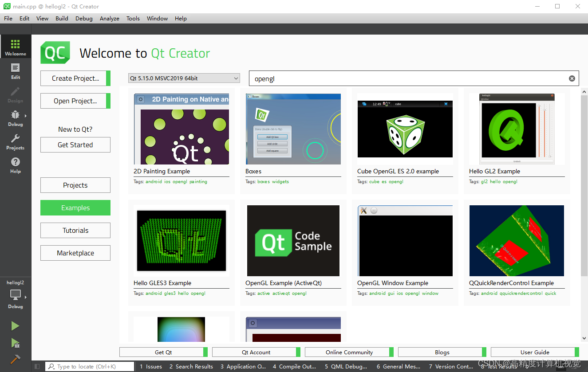
Task: Click the cube tag under Cube OpenGL
Action: tap(375, 181)
